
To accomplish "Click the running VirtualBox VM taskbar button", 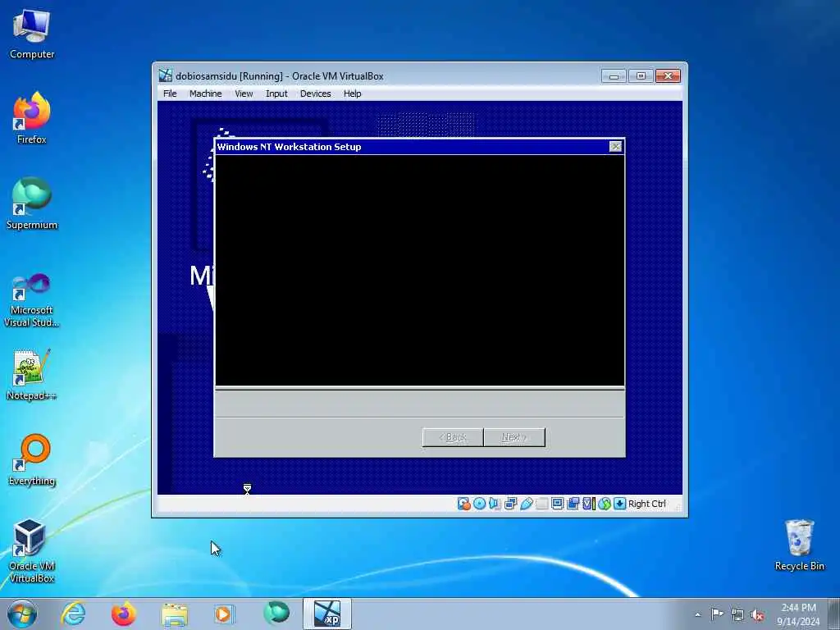I will pos(326,614).
